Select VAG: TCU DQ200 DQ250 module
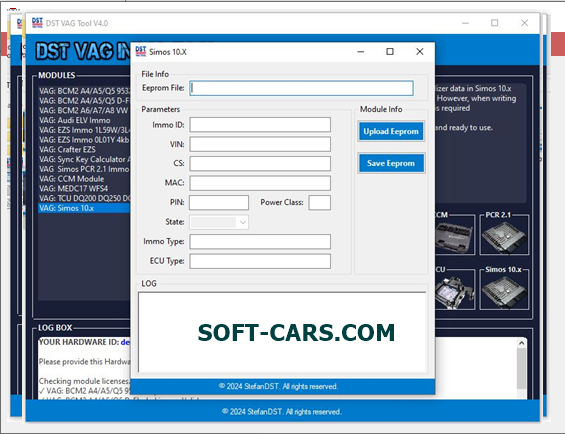The height and width of the screenshot is (434, 565). (x=84, y=198)
